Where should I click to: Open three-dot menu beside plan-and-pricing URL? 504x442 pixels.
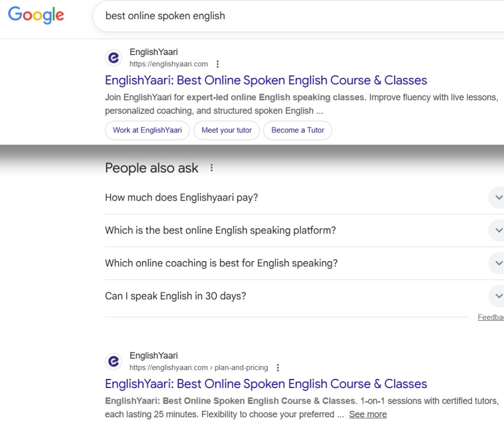[278, 368]
